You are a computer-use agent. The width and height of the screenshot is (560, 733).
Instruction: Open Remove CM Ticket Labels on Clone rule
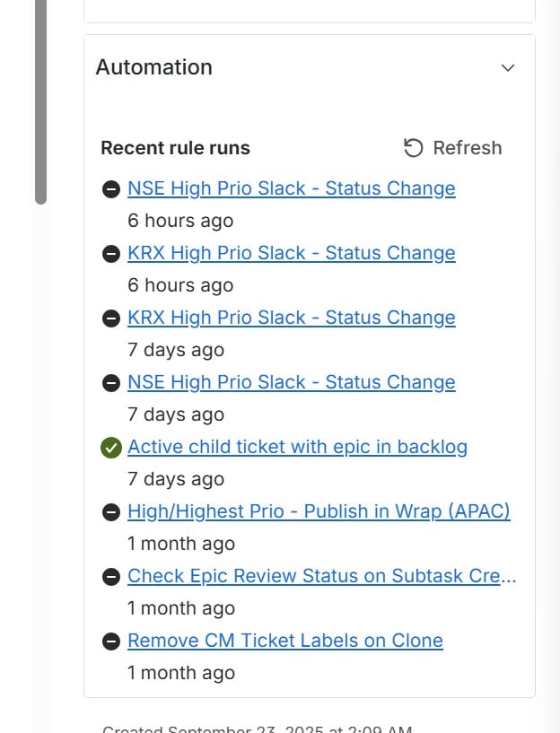(285, 641)
